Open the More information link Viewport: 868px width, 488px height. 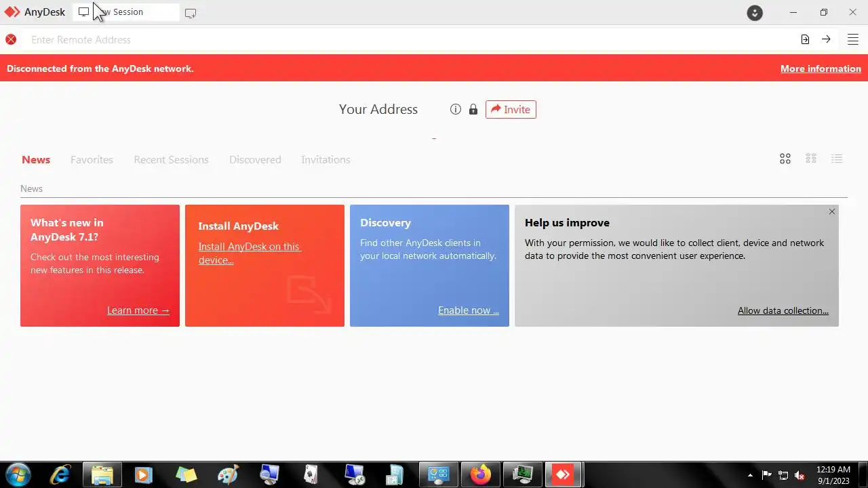[x=821, y=68]
